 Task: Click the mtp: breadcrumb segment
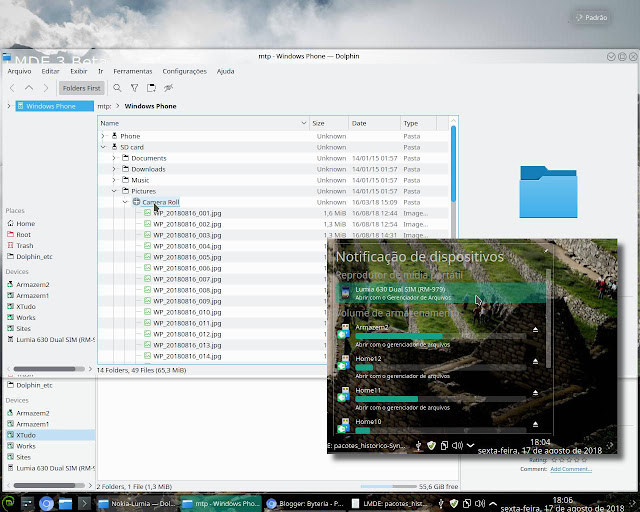click(x=104, y=106)
